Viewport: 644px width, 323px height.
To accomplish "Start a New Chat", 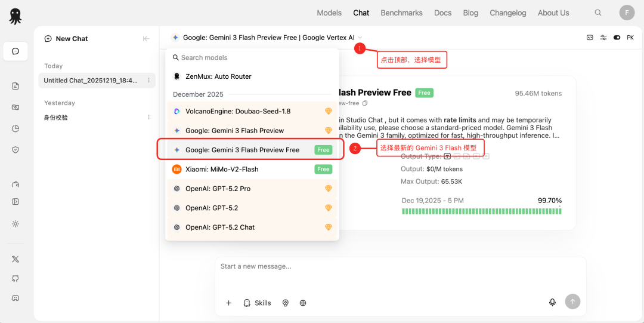I will click(x=66, y=39).
